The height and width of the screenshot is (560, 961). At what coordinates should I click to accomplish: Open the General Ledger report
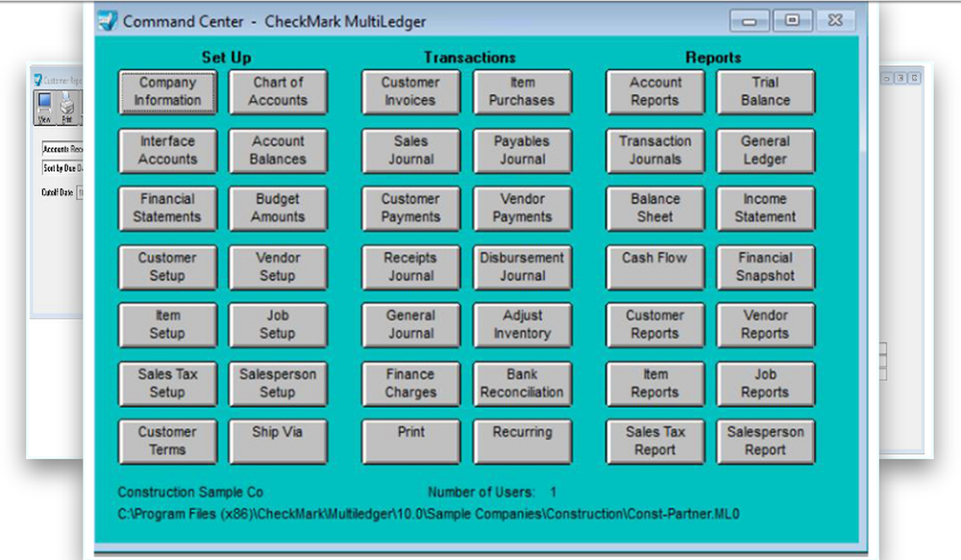point(766,151)
